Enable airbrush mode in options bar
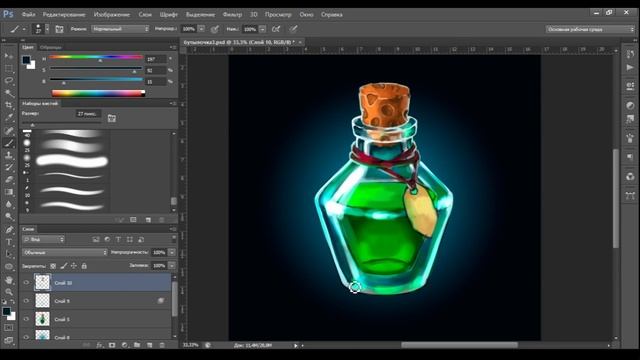The height and width of the screenshot is (360, 640). [276, 29]
